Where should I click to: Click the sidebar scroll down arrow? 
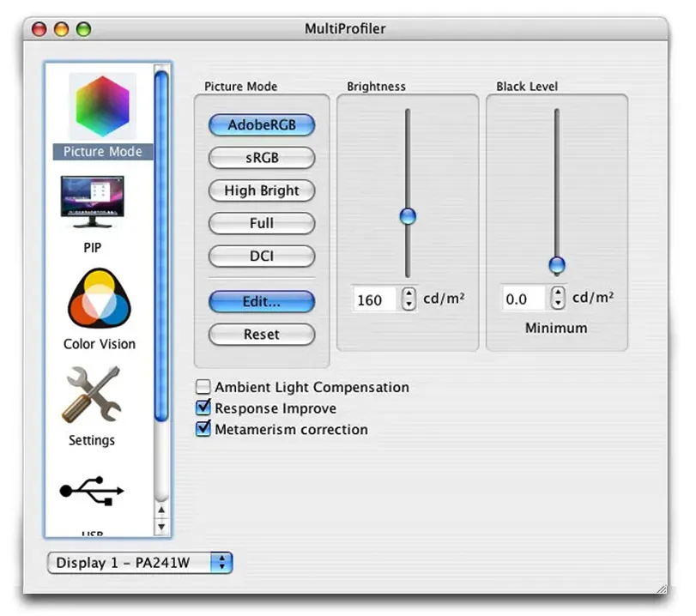click(161, 527)
